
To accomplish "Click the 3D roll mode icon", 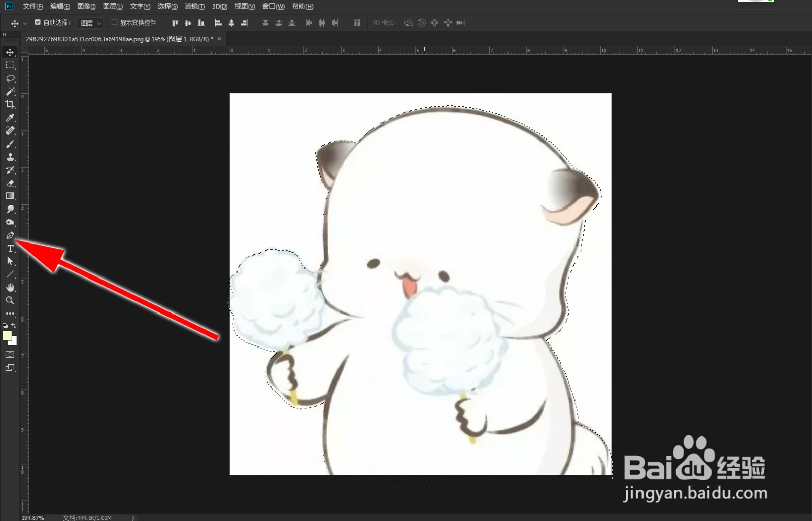I will click(422, 23).
